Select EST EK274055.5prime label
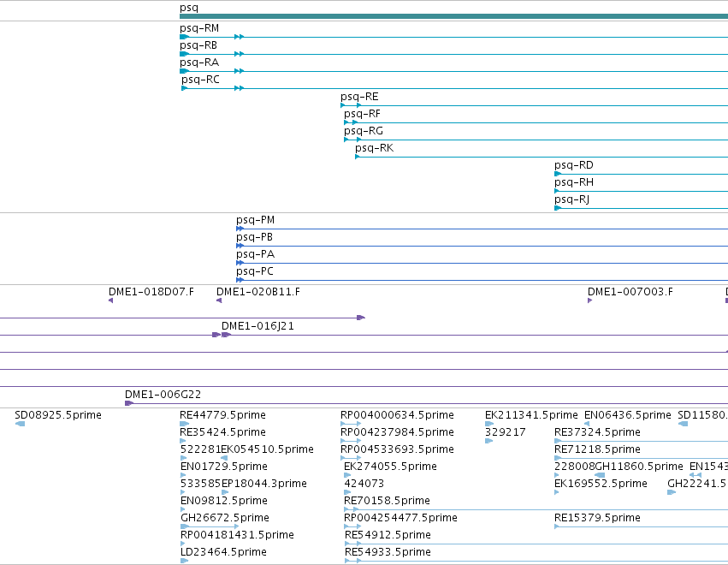The height and width of the screenshot is (565, 728). click(x=390, y=467)
